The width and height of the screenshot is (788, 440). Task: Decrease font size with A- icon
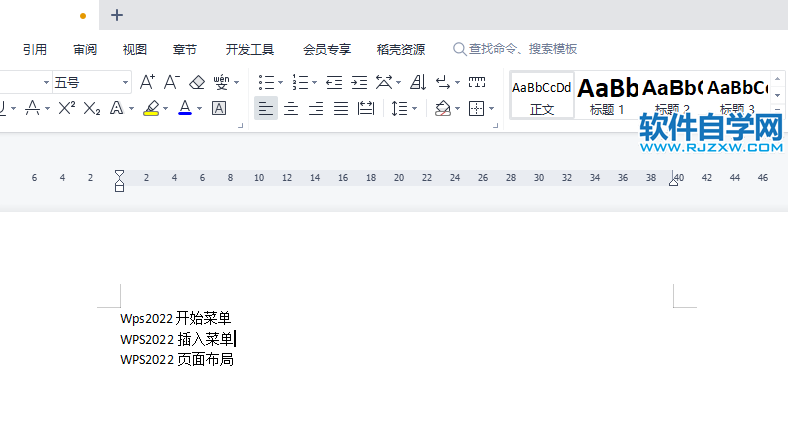pyautogui.click(x=171, y=82)
